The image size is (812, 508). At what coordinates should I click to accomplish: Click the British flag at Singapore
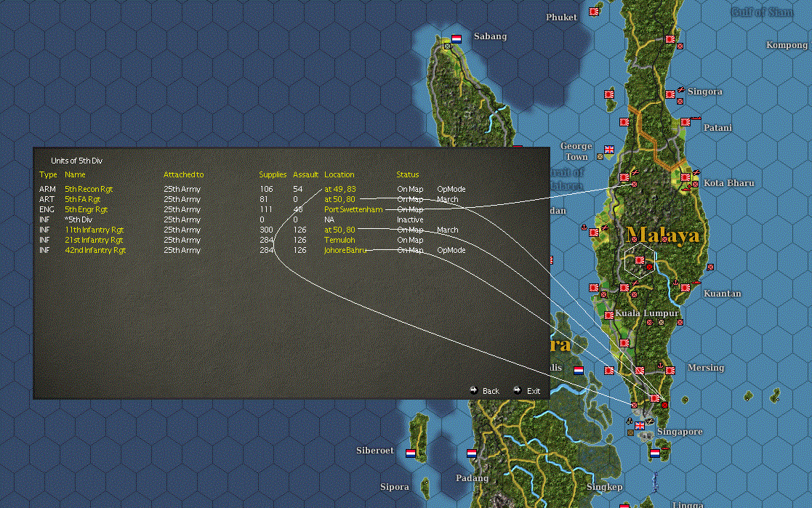(640, 426)
